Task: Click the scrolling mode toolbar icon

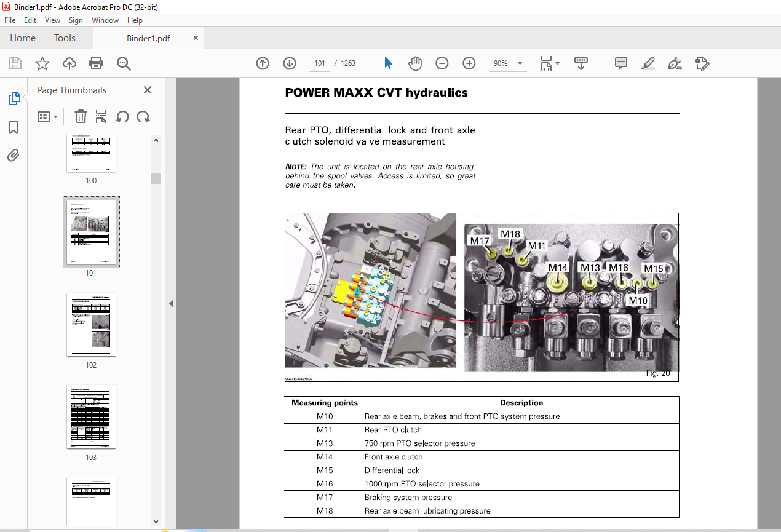Action: click(581, 63)
